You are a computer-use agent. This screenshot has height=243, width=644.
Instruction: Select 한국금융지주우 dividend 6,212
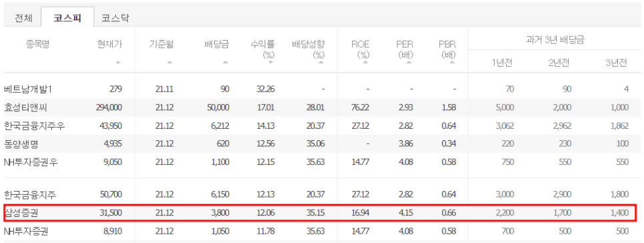tap(220, 126)
